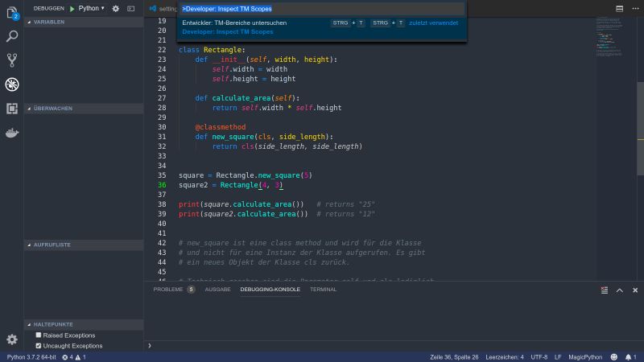Switch to the PROBLEME tab

(174, 290)
